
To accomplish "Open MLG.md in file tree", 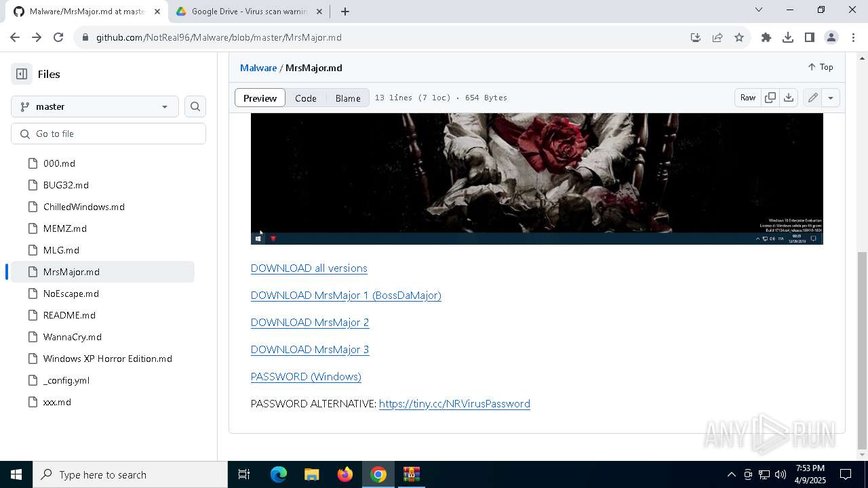I will 61,250.
